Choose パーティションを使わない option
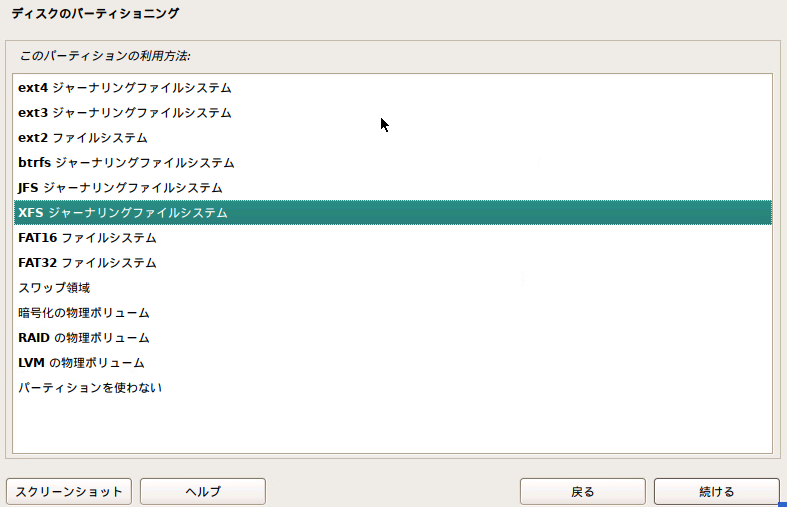 point(392,388)
